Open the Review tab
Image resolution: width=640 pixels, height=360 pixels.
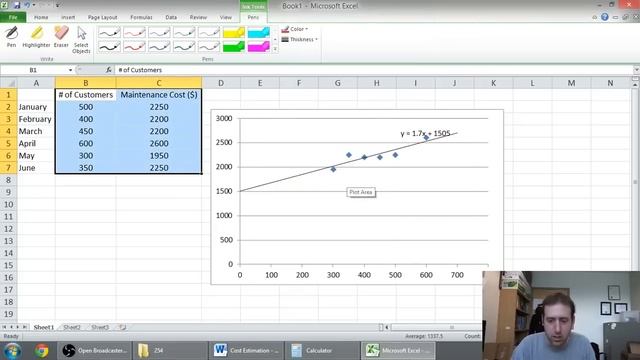[198, 18]
